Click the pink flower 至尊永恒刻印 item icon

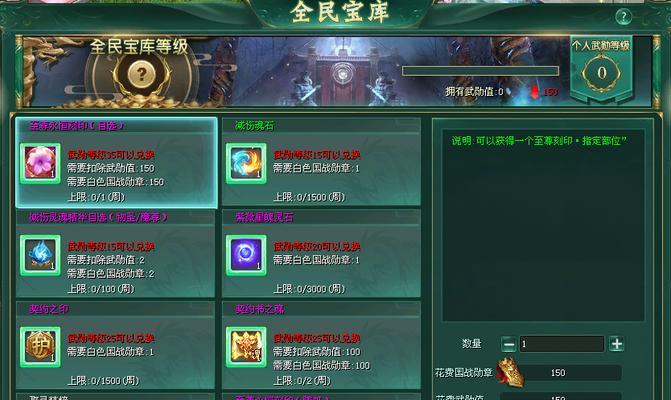pos(40,163)
